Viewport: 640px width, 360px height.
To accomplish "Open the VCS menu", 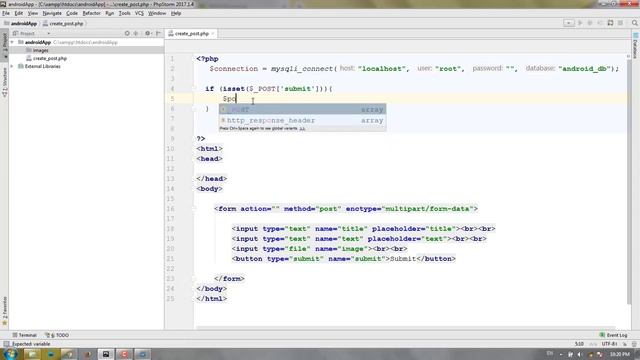I will point(139,13).
